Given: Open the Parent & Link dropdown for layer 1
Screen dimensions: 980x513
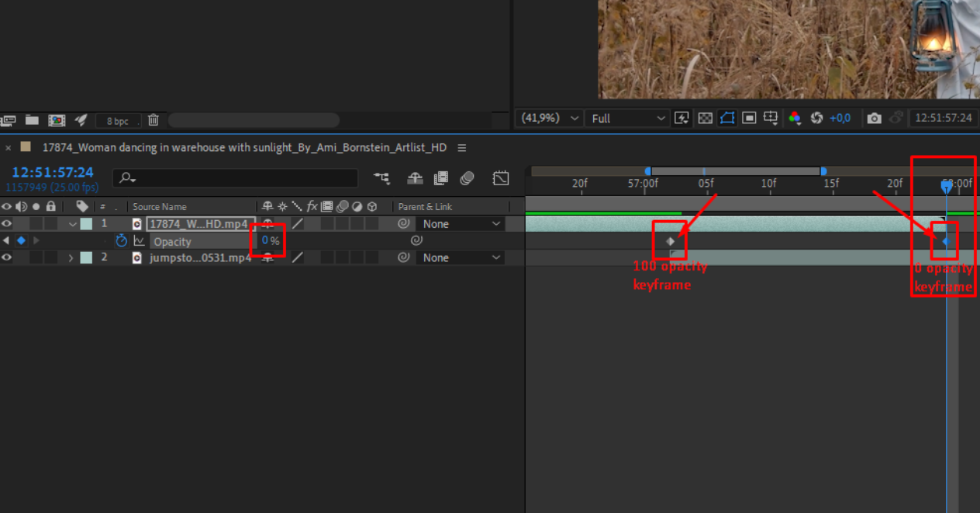Looking at the screenshot, I should [461, 223].
